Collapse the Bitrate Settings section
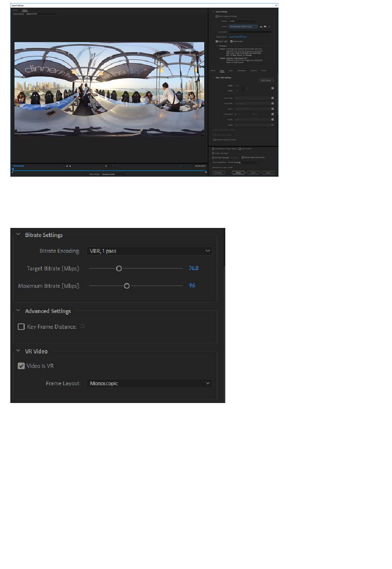This screenshot has width=392, height=569. coord(18,235)
